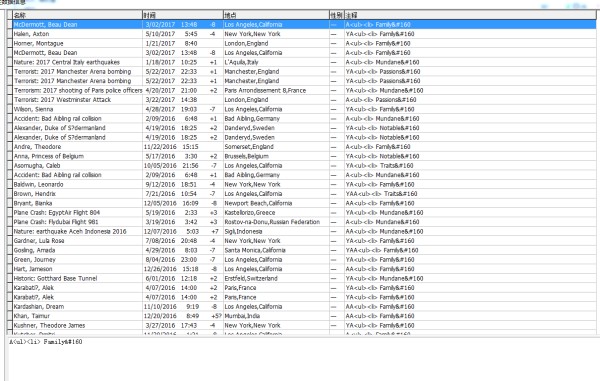The height and width of the screenshot is (381, 600).
Task: Click the Paris Arrondissement 8,France location
Action: [x=265, y=91]
